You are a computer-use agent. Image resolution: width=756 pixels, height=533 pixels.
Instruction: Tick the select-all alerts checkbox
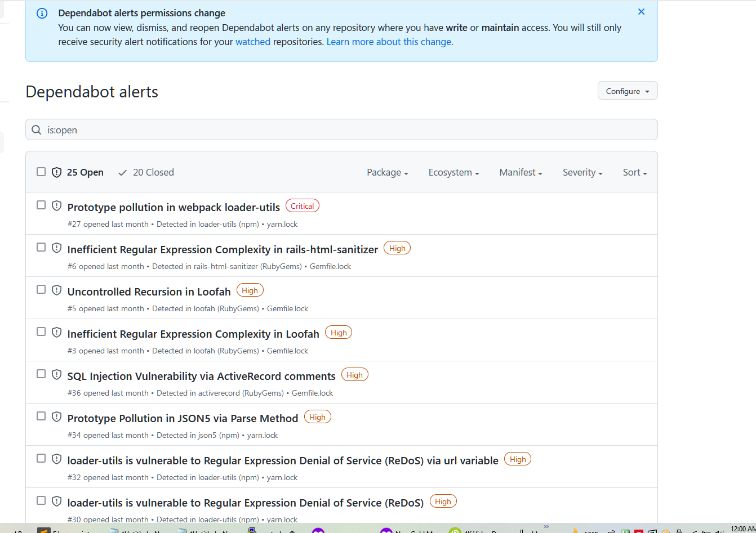click(41, 172)
